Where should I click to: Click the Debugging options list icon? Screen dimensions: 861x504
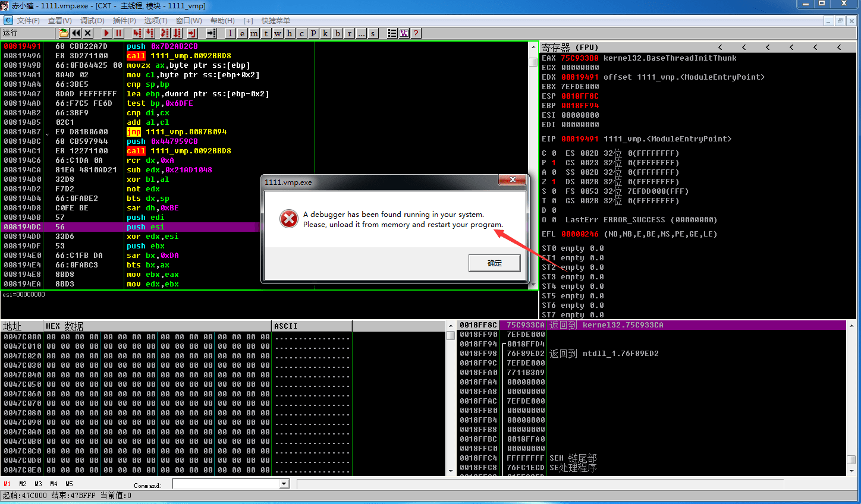point(392,33)
